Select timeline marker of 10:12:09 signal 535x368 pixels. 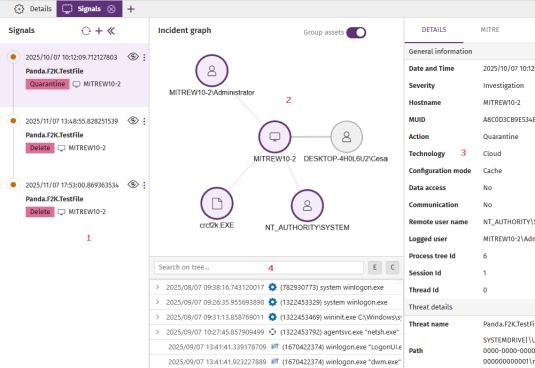tap(13, 57)
